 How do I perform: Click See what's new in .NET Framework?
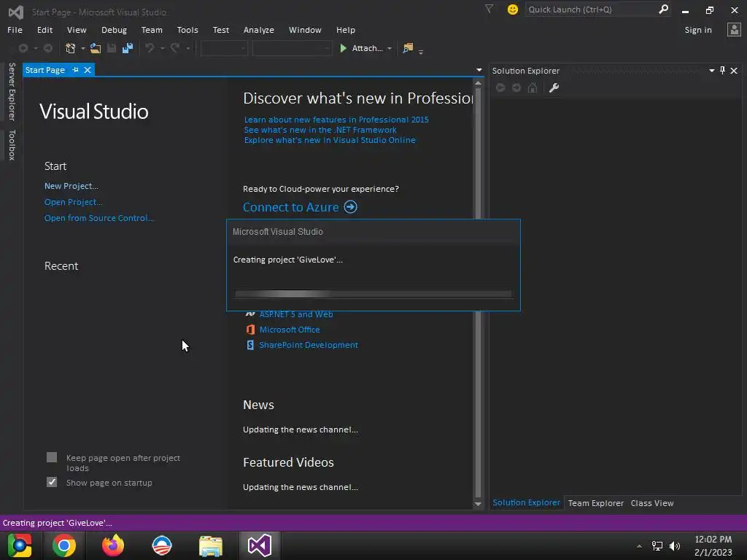coord(320,130)
